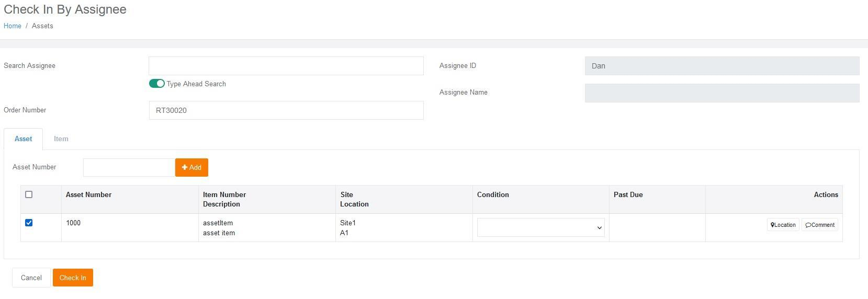The image size is (868, 299).
Task: Click the orange Add asset button
Action: [x=191, y=167]
